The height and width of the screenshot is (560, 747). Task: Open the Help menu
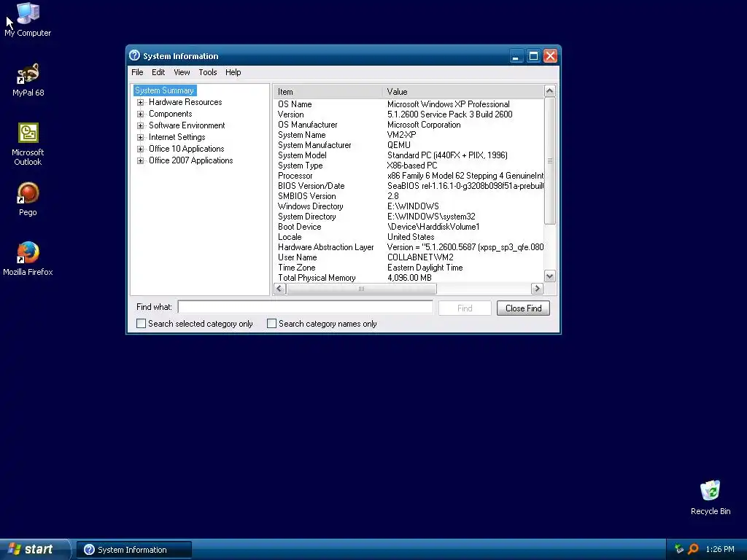coord(233,72)
